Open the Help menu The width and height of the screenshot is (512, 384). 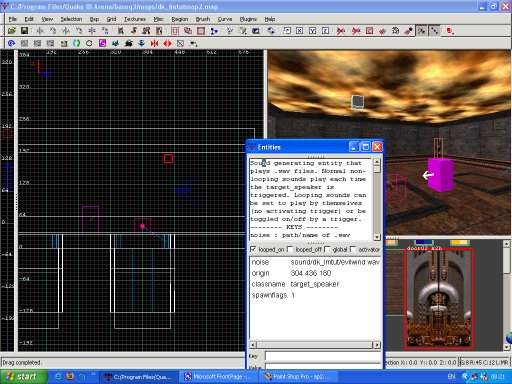pos(270,19)
